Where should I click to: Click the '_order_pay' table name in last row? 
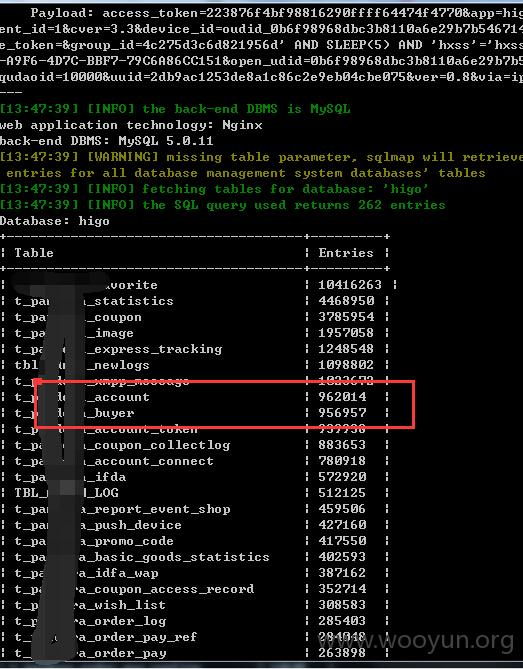point(90,653)
